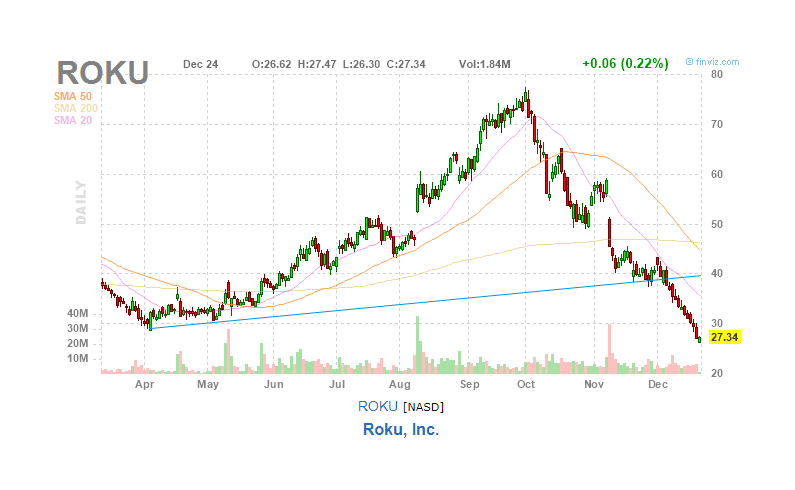The image size is (795, 490).
Task: Click the 70 price axis label
Action: click(x=717, y=124)
